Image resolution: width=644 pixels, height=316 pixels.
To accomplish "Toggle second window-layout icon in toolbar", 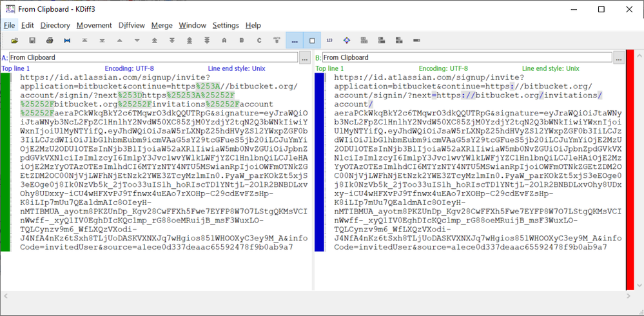I will pos(382,41).
